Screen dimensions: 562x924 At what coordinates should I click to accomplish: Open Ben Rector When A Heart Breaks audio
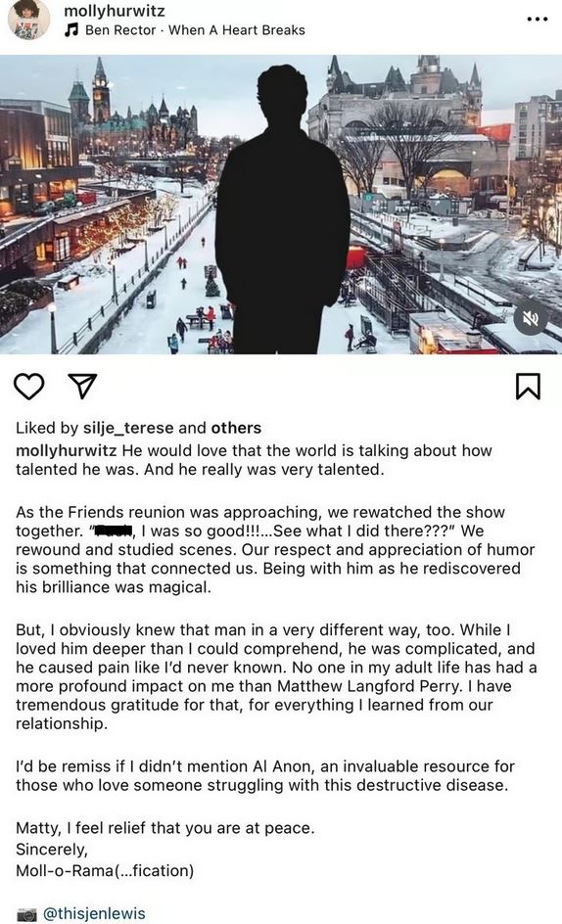click(195, 30)
